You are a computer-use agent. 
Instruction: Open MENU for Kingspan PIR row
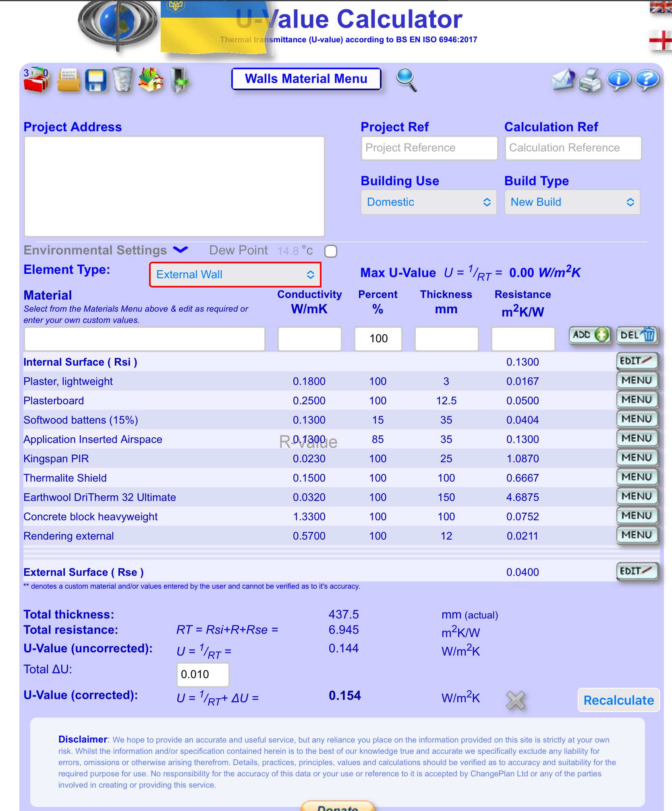click(637, 458)
